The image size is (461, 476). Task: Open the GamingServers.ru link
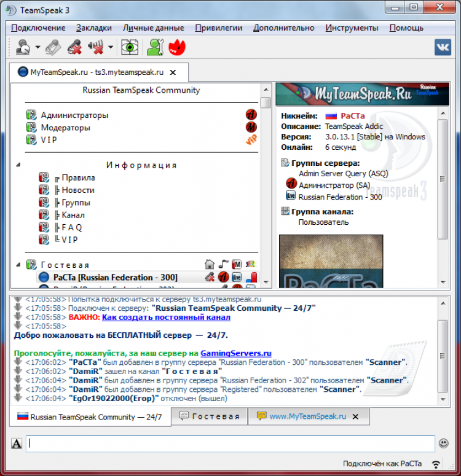[x=236, y=353]
